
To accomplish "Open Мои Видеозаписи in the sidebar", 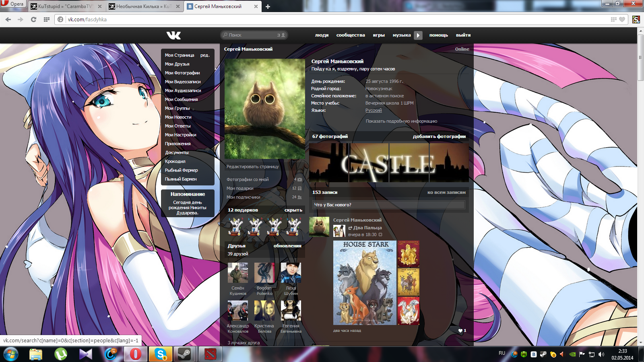I will pyautogui.click(x=183, y=82).
